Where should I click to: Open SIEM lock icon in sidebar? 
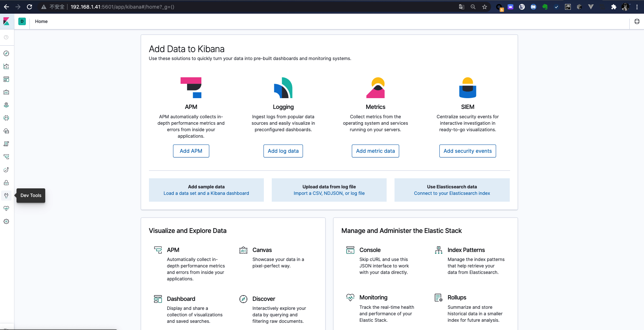6,183
